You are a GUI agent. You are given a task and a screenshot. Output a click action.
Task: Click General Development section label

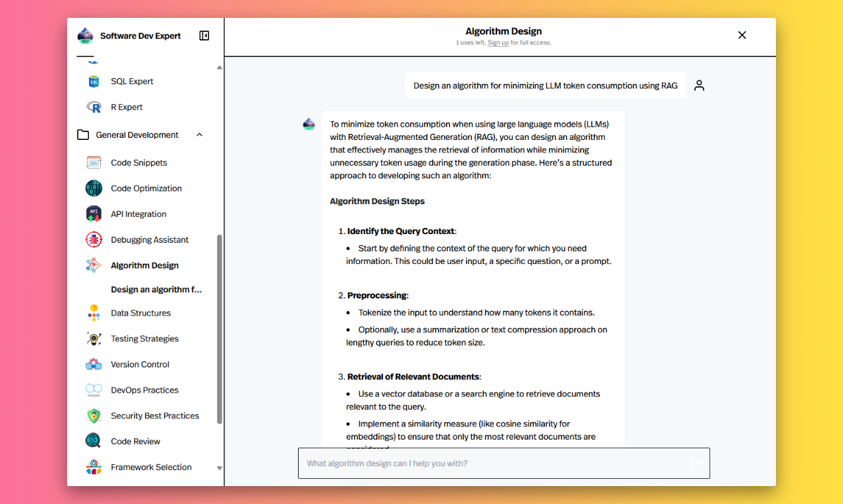coord(137,135)
